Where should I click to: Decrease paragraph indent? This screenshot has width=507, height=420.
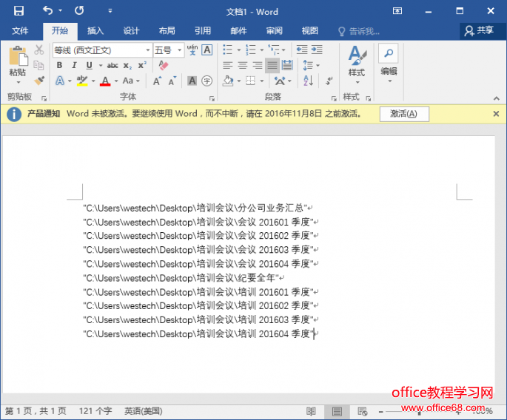tap(302, 50)
